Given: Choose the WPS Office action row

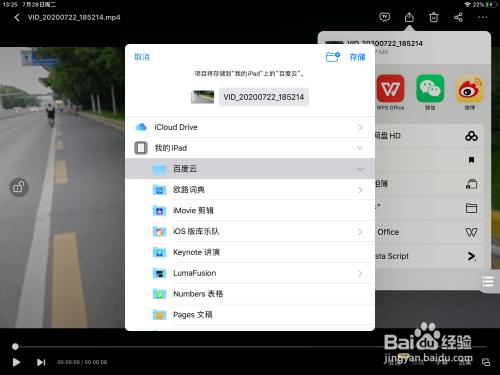Looking at the screenshot, I should 429,232.
